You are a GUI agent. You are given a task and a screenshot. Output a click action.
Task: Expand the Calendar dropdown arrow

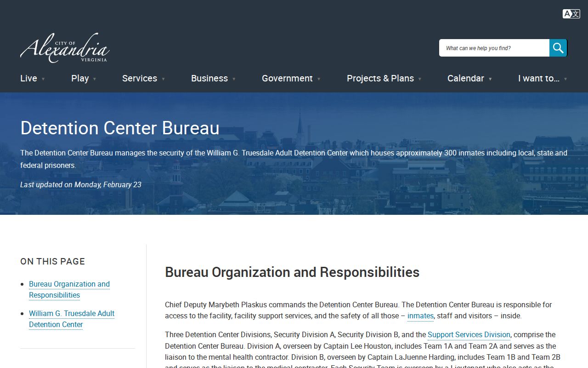[x=490, y=79]
